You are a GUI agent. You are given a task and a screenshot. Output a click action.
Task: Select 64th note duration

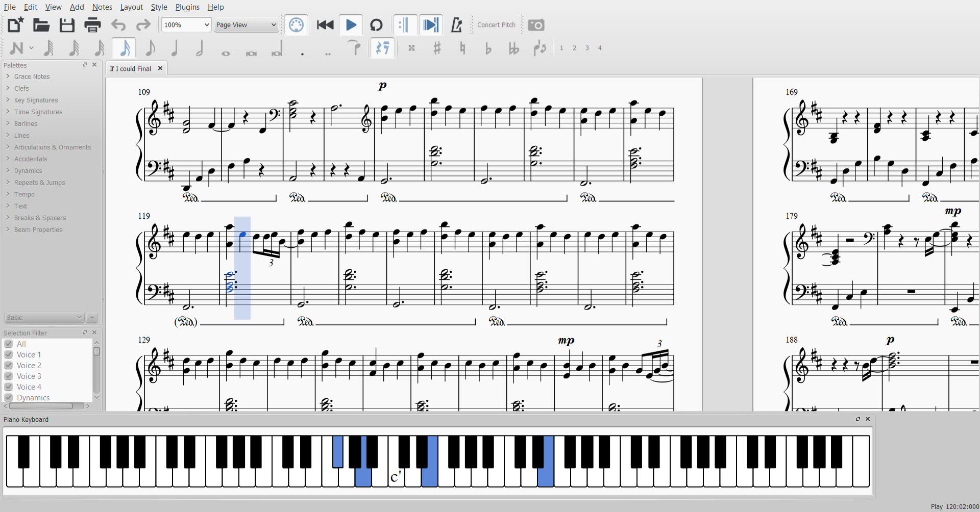point(49,48)
